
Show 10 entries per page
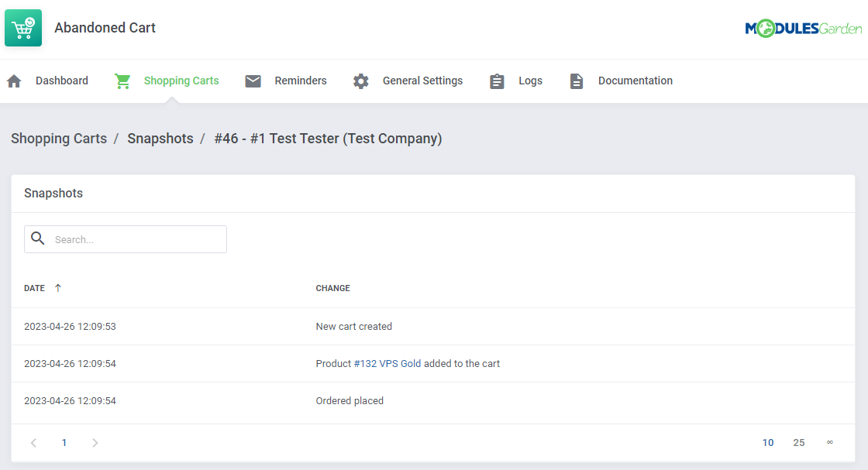pos(768,443)
